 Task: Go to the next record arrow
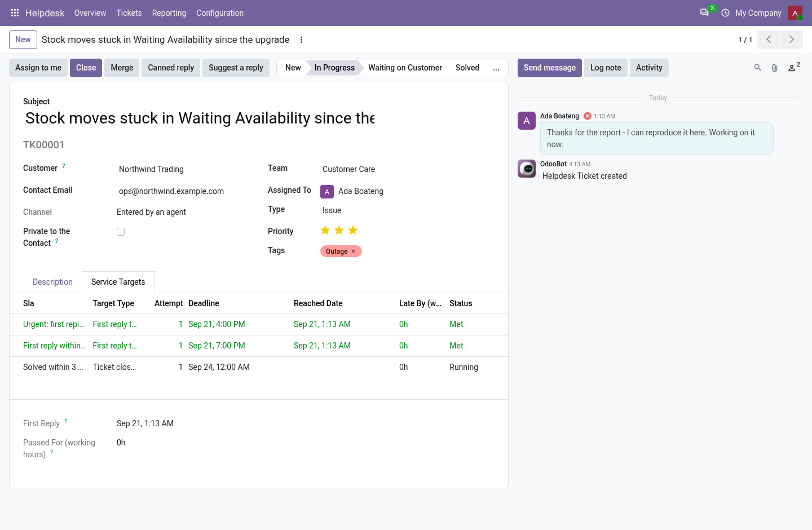(792, 39)
